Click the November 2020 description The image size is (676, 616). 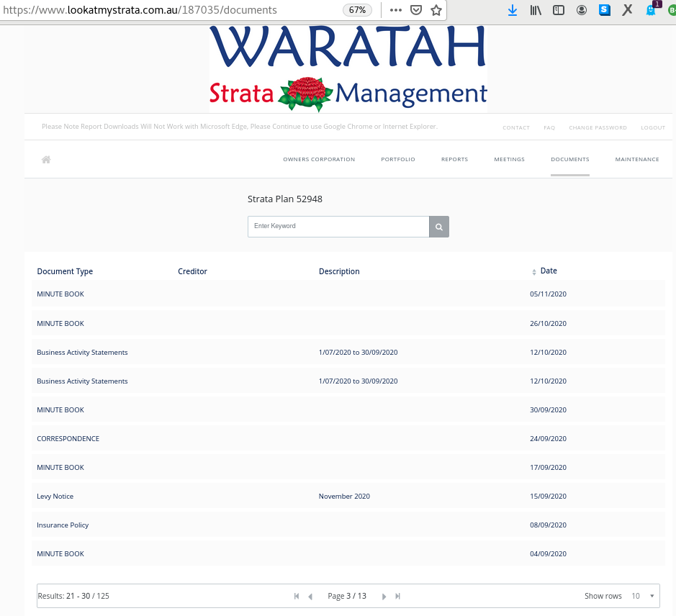(344, 497)
